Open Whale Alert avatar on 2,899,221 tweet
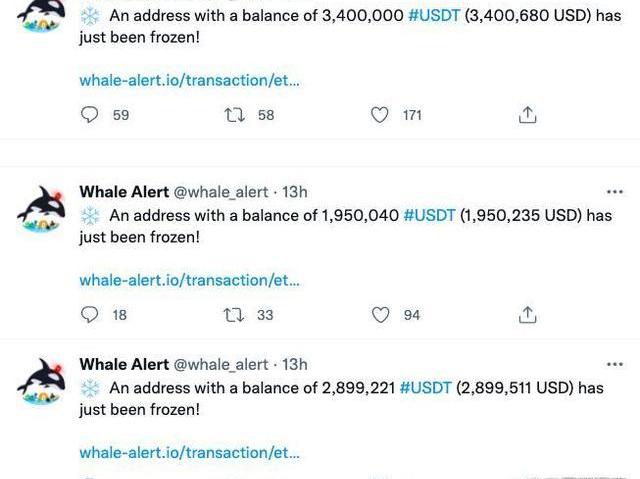The height and width of the screenshot is (479, 640). pyautogui.click(x=42, y=381)
